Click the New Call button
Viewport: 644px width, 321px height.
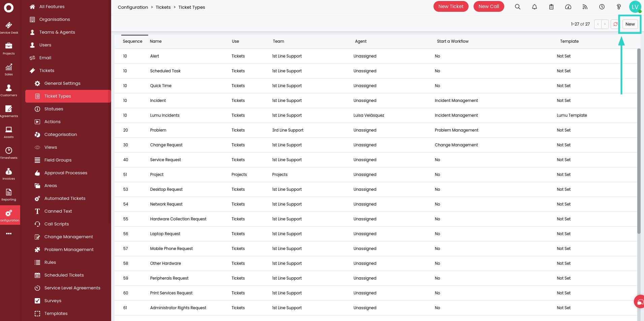tap(488, 6)
